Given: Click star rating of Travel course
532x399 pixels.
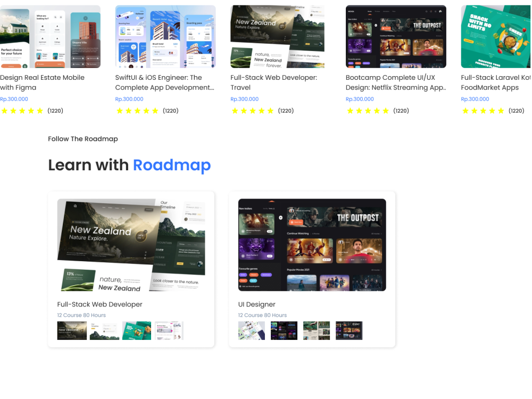Looking at the screenshot, I should (253, 111).
